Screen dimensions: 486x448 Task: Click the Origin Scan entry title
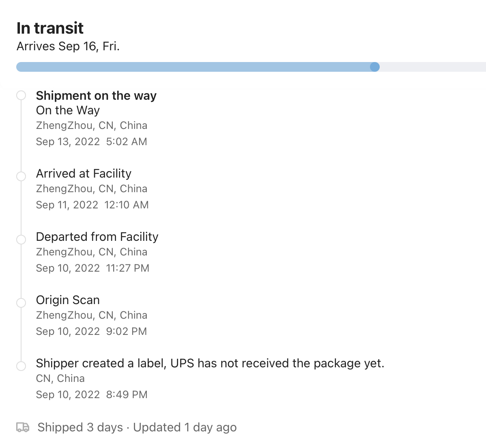click(68, 300)
